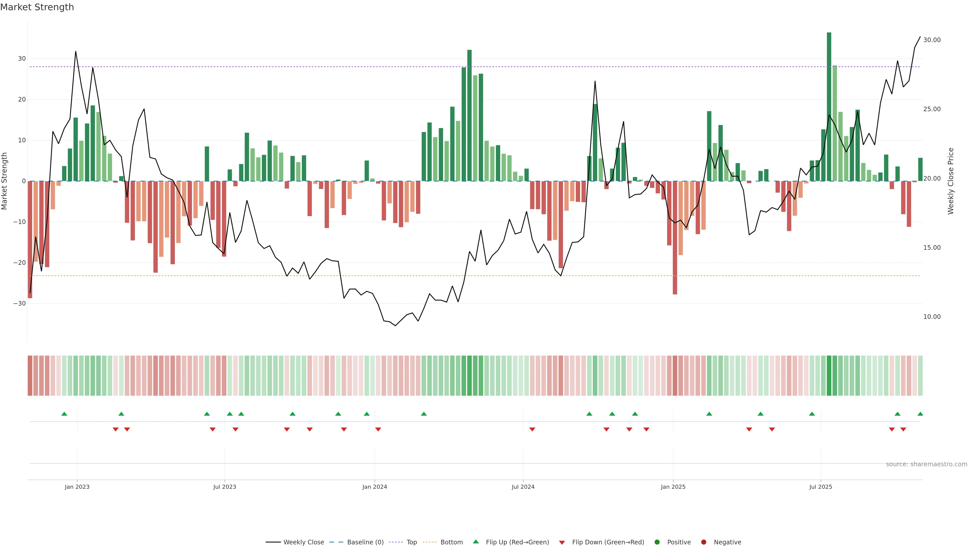The image size is (980, 551).
Task: Click the tallest dark green bar in the strength chart
Action: [x=829, y=106]
